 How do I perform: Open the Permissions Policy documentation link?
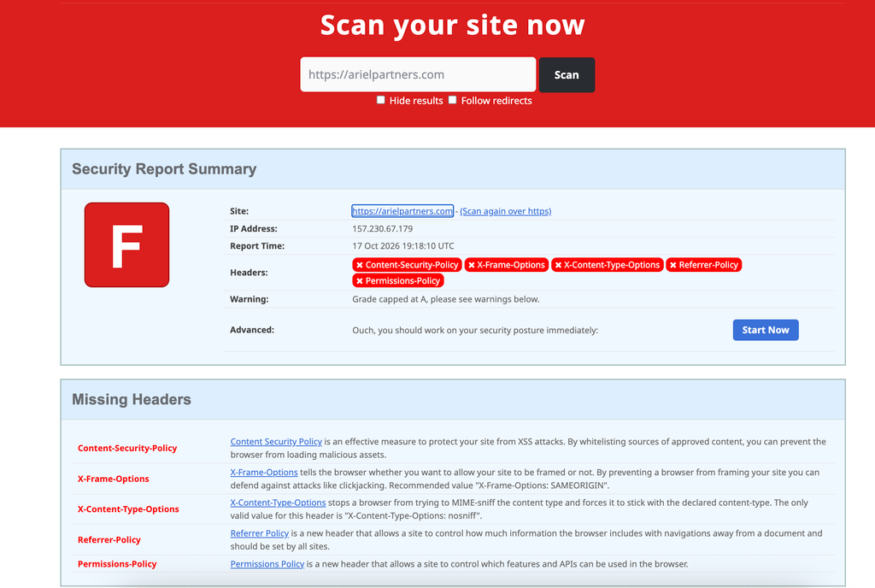267,564
